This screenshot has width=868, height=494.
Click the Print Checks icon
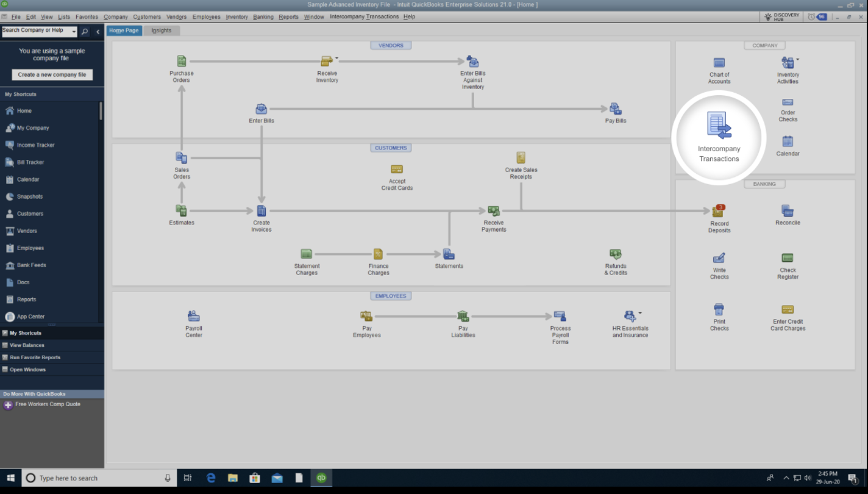[x=719, y=309]
